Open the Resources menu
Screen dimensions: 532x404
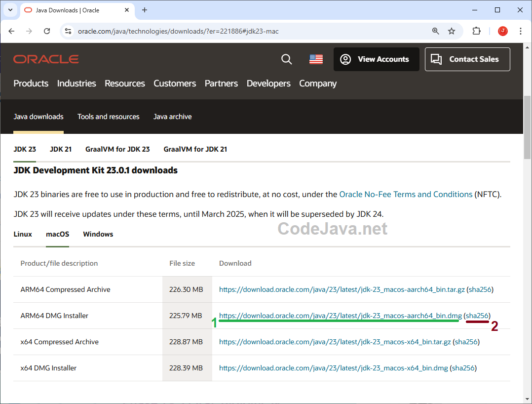[125, 83]
